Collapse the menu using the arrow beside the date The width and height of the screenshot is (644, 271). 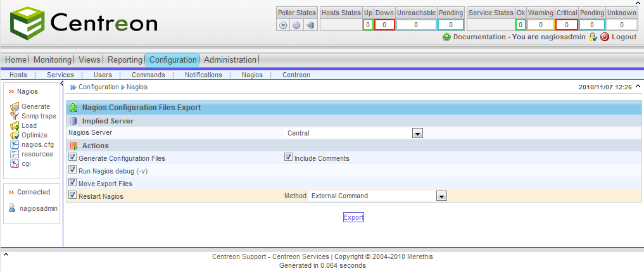[x=638, y=86]
